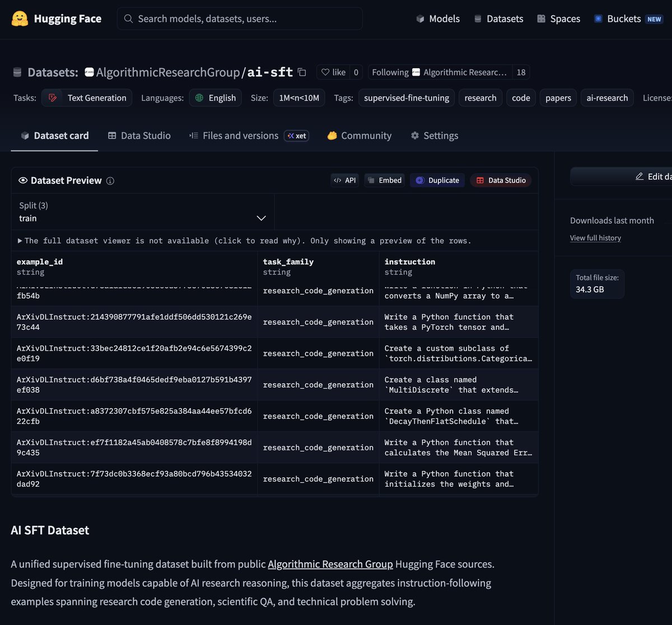672x625 pixels.
Task: Click the heart like icon
Action: pos(325,72)
